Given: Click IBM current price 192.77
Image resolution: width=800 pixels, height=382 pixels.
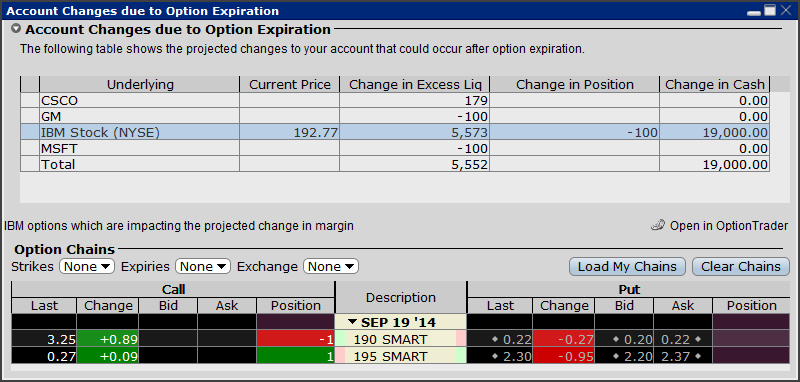Looking at the screenshot, I should coord(289,133).
